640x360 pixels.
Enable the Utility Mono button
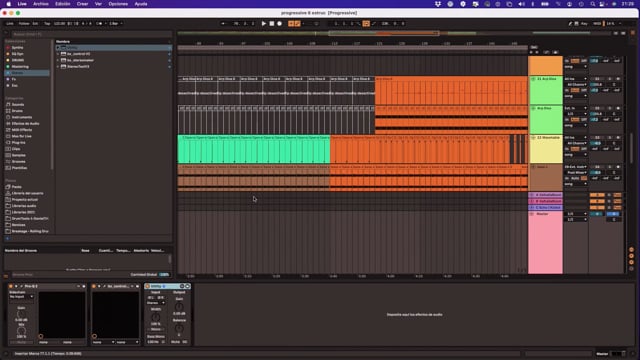point(156,329)
